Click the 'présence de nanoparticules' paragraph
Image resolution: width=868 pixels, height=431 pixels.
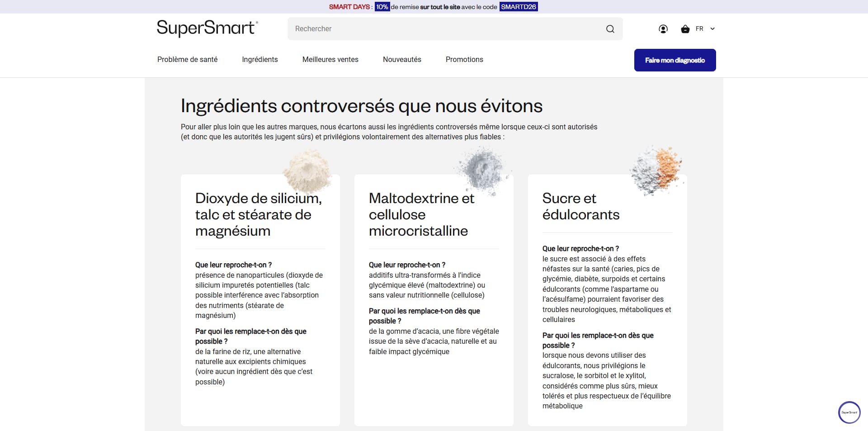(259, 295)
